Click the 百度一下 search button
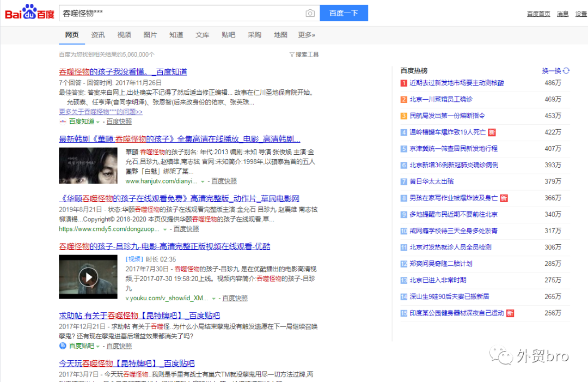588x382 pixels. (x=344, y=13)
